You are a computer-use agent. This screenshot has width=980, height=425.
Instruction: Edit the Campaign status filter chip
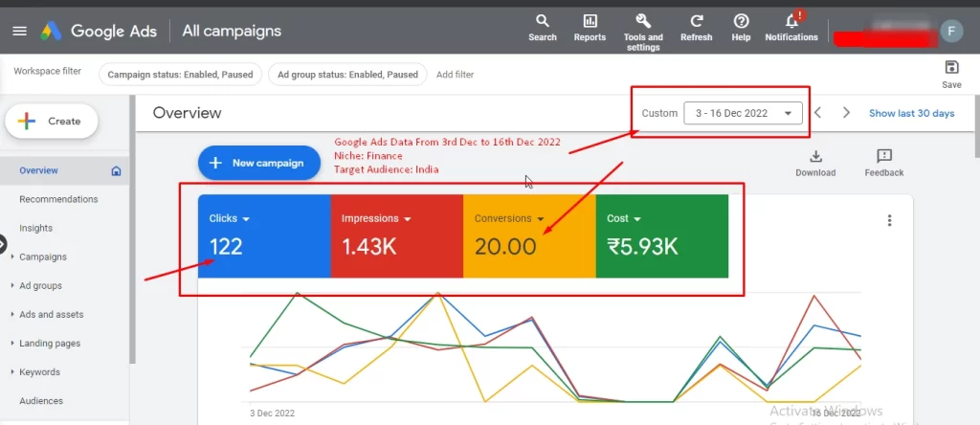click(180, 75)
